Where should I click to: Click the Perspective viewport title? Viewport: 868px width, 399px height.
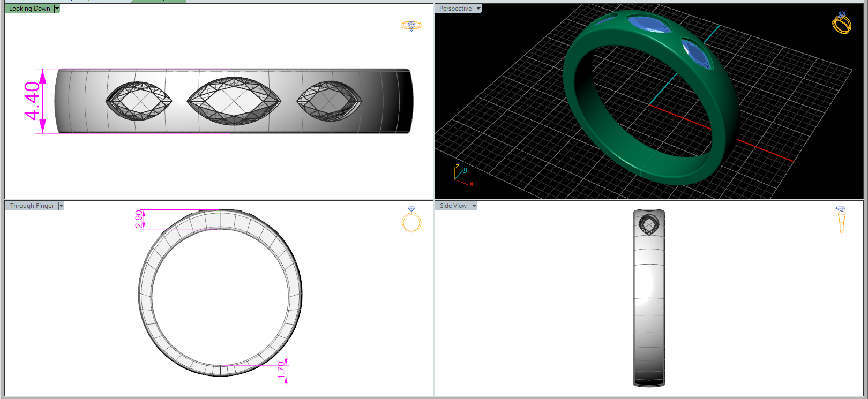[x=455, y=9]
